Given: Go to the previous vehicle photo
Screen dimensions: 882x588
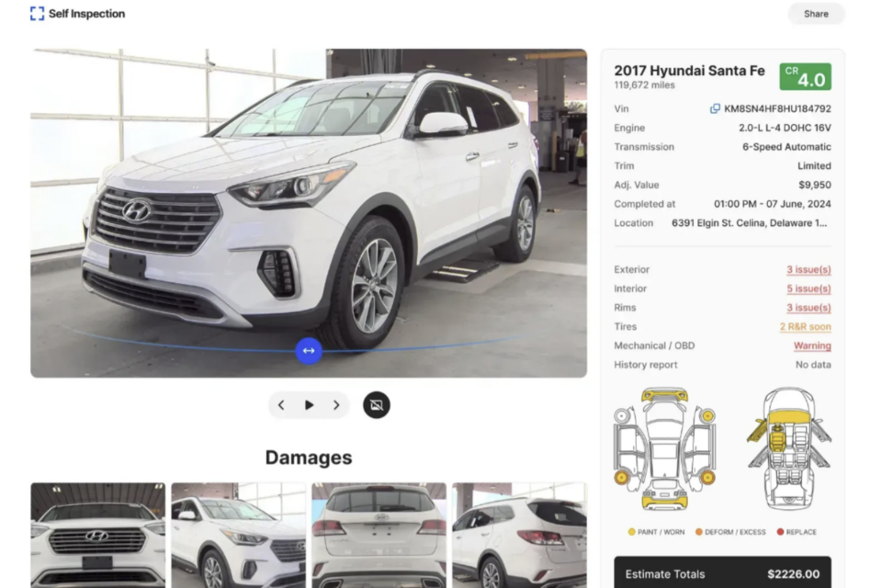Looking at the screenshot, I should click(282, 405).
